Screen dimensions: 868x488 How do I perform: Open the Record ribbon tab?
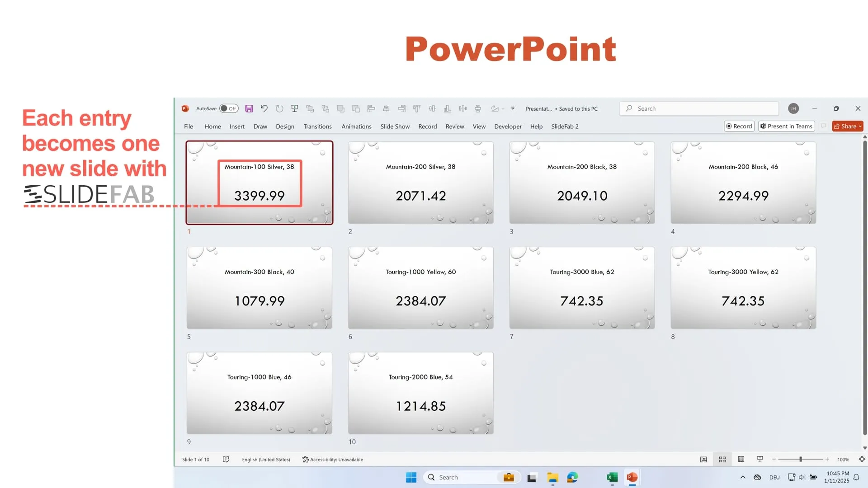click(x=427, y=127)
